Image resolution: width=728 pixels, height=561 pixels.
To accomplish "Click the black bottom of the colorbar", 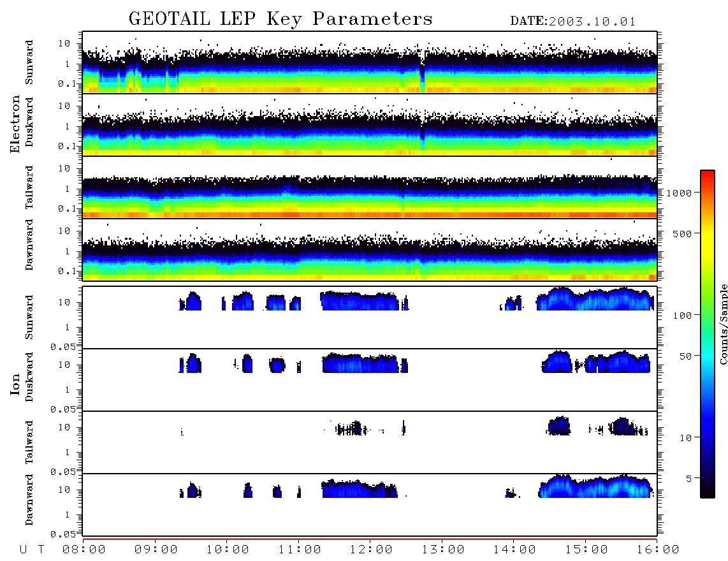I will [707, 490].
